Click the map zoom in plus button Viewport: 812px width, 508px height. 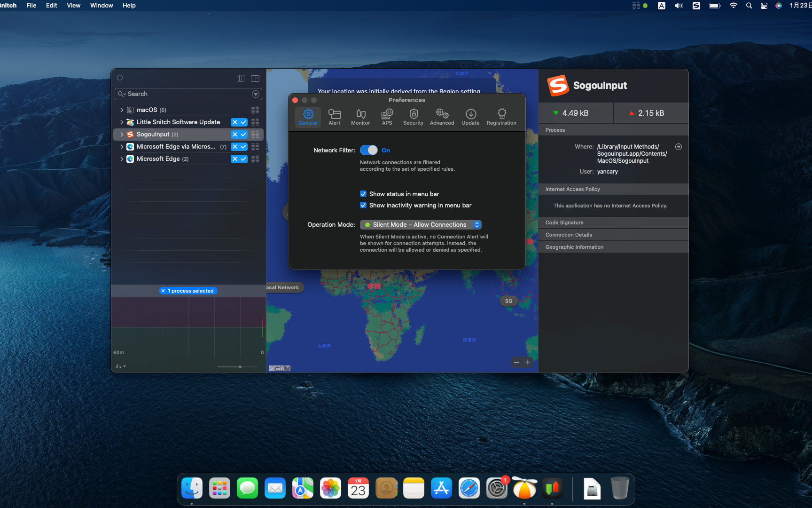point(528,362)
